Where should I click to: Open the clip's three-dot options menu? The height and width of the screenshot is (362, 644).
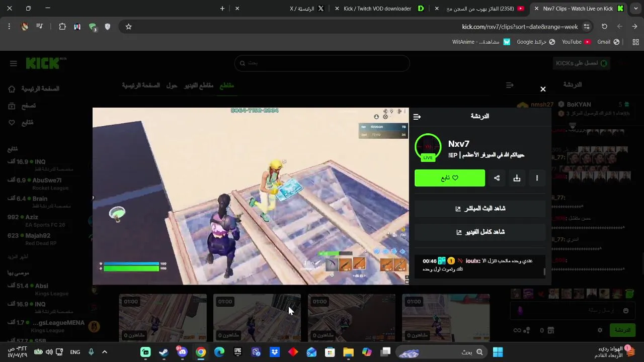[537, 178]
